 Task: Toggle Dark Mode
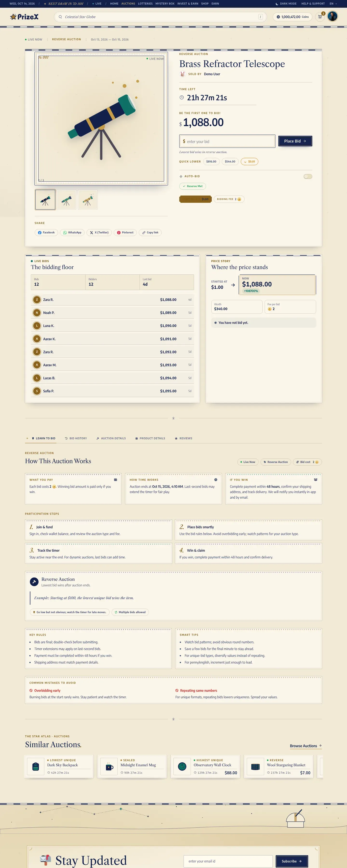click(x=286, y=4)
